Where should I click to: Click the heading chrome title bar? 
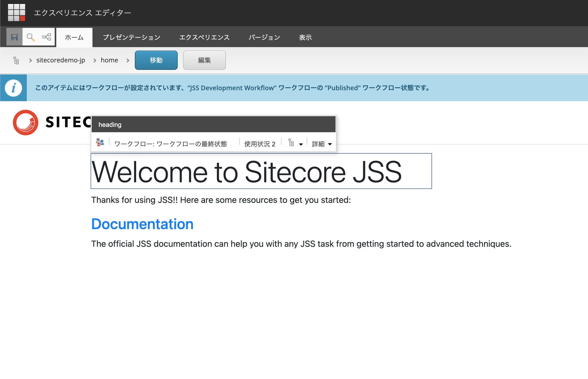tap(214, 124)
